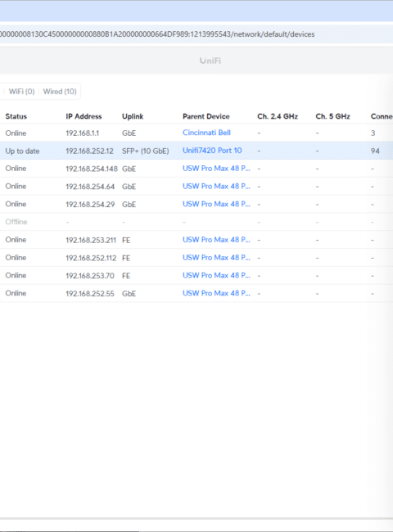Click the "Offline" status cell
The width and height of the screenshot is (393, 532).
click(16, 222)
